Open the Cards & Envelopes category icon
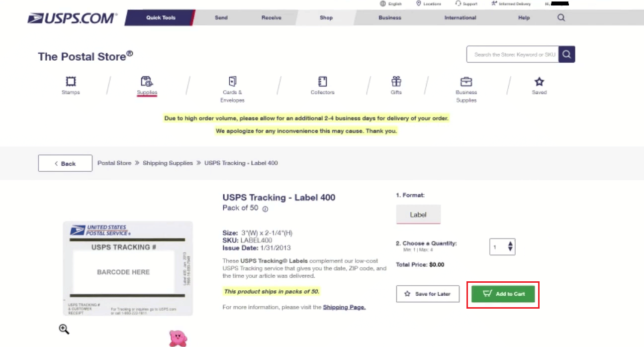 tap(232, 81)
